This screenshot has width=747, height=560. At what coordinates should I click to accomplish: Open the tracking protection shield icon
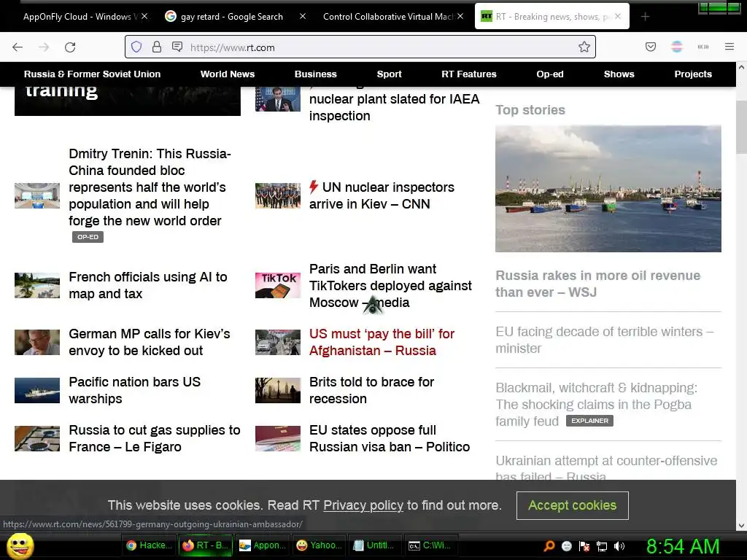point(136,47)
